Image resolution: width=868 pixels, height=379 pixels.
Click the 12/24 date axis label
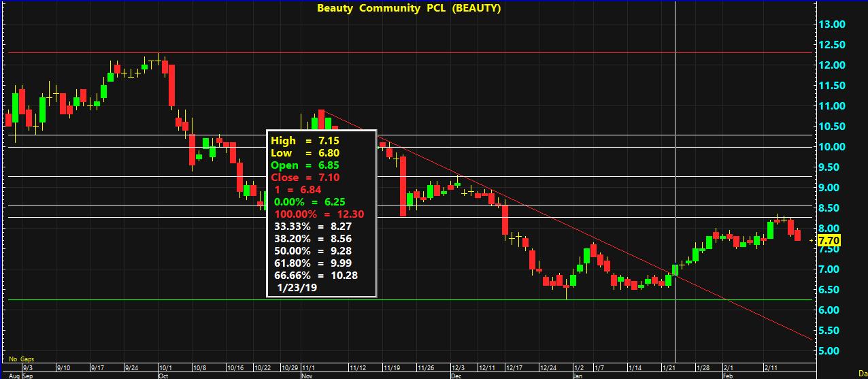(x=548, y=367)
